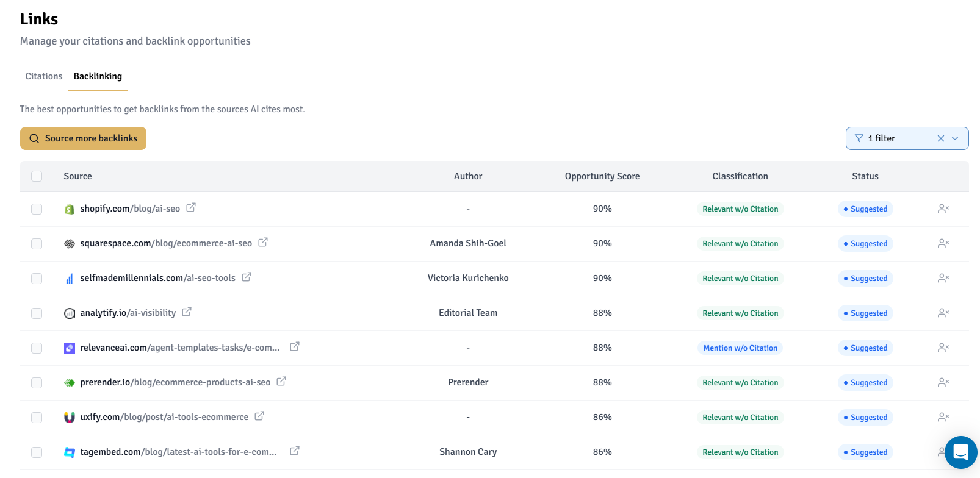
Task: Open Suggested status for squarespace.com row
Action: click(x=865, y=243)
